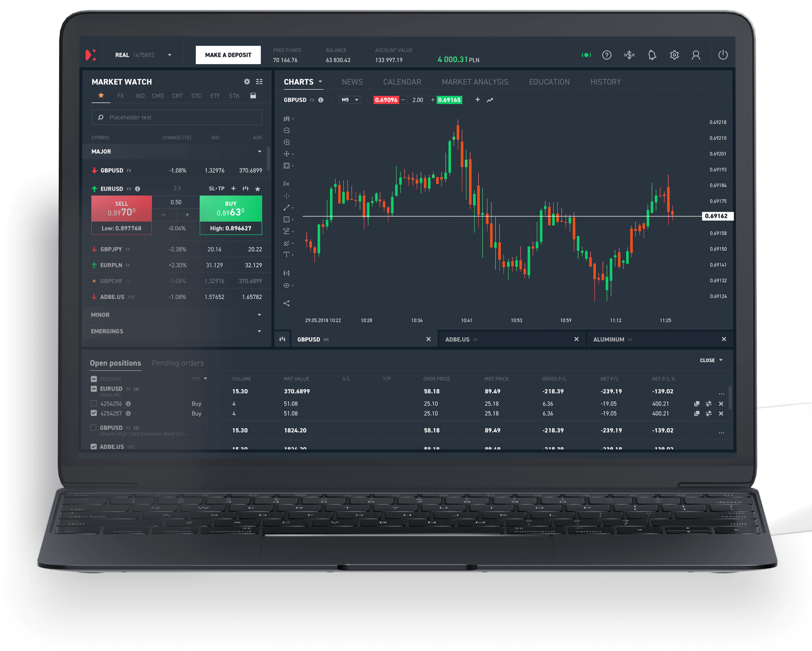
Task: Toggle the select-all POSITION header checkbox
Action: 94,379
